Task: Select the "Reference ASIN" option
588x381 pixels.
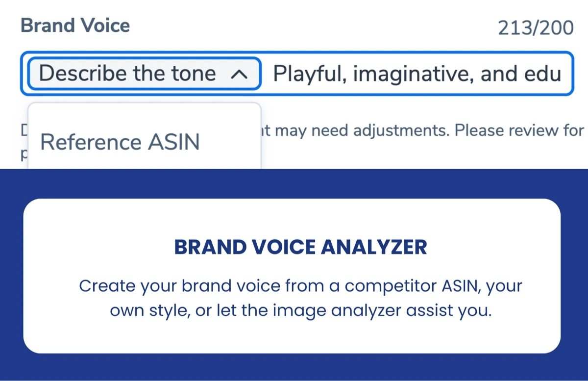Action: point(120,142)
